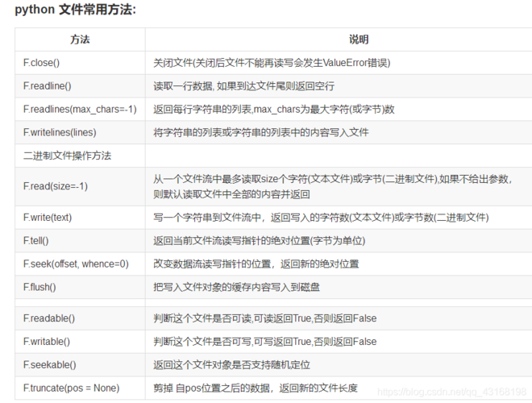Click the F.read(size=-1) cell

point(80,186)
